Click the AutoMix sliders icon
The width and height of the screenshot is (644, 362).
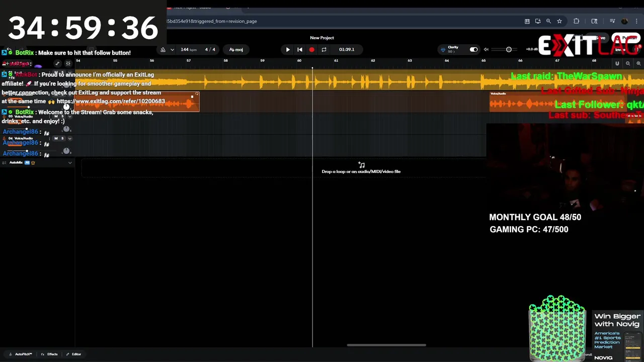[5, 163]
